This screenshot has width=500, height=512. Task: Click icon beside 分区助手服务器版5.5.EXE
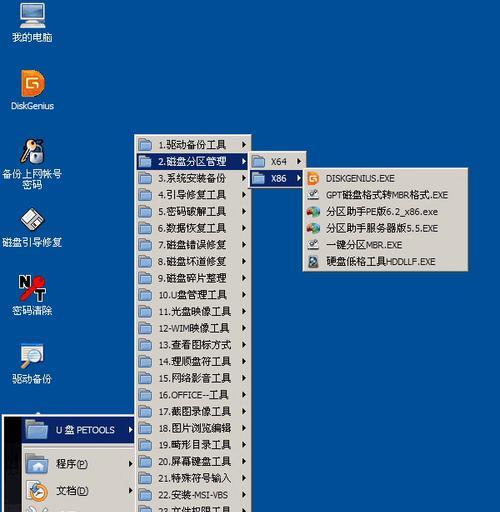[x=313, y=228]
